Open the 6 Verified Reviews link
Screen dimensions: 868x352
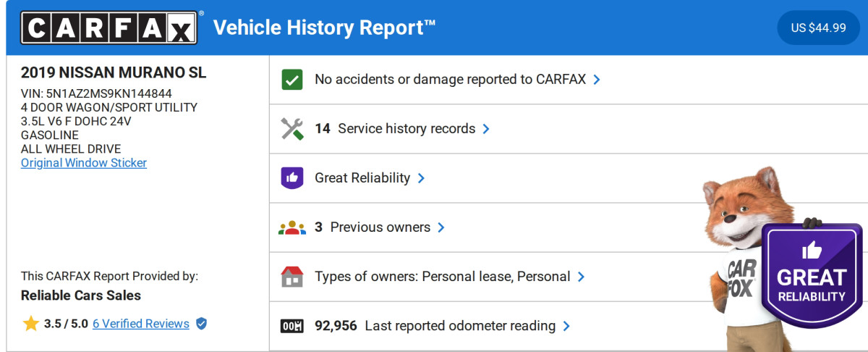pos(141,324)
